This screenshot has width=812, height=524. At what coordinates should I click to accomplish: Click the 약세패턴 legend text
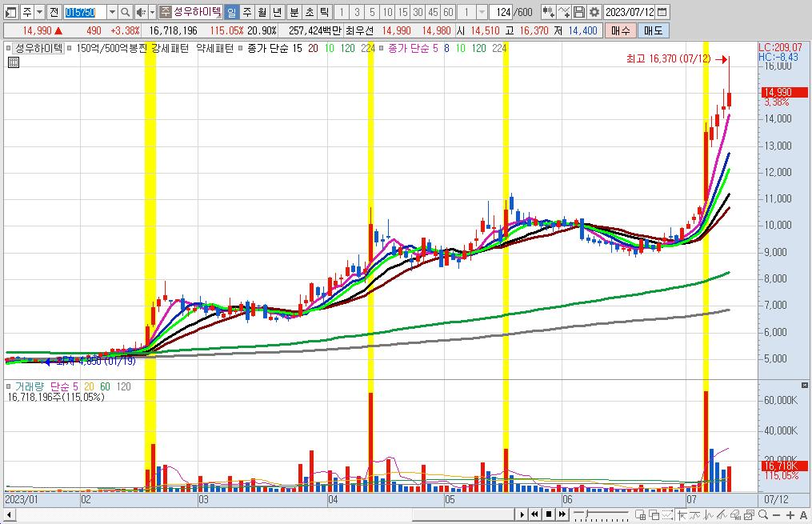click(x=215, y=48)
